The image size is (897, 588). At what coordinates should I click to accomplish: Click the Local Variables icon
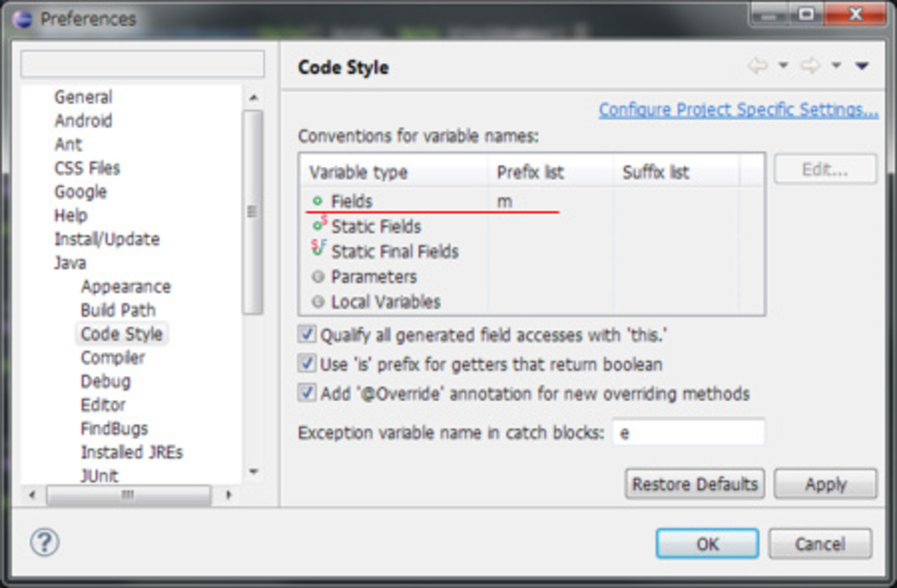[317, 302]
